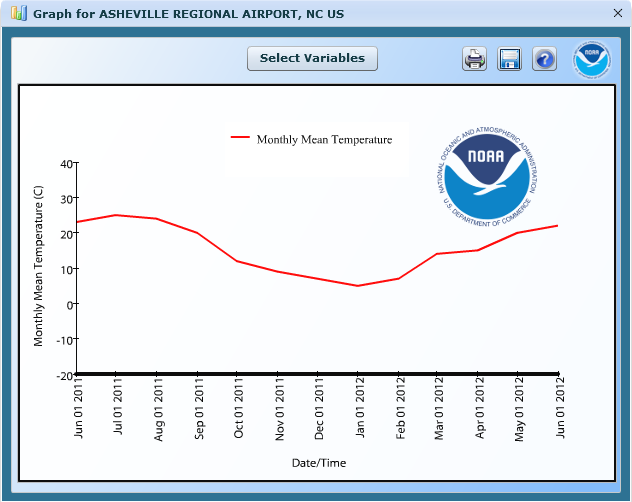This screenshot has width=632, height=502.
Task: Close the Asheville graph window
Action: [618, 13]
